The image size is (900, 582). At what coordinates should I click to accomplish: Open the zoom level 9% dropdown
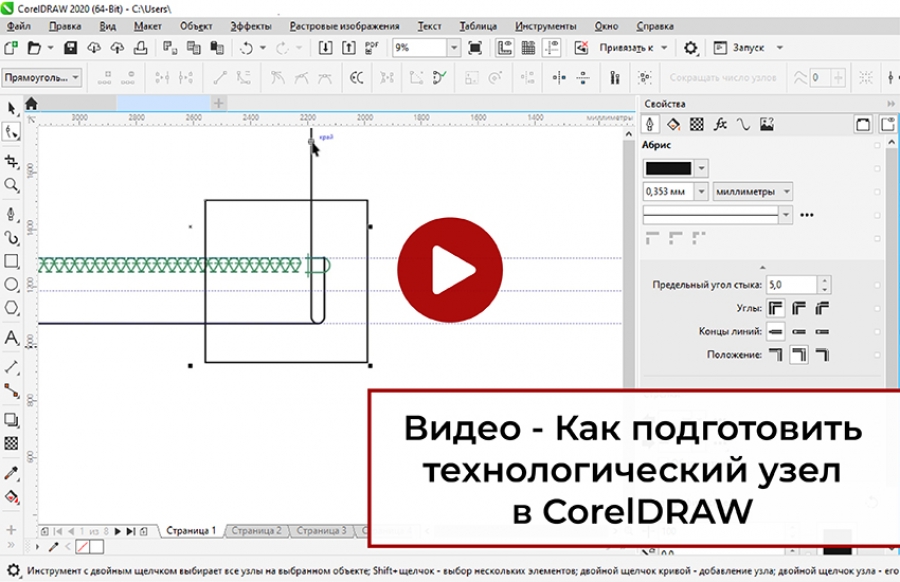click(x=453, y=48)
